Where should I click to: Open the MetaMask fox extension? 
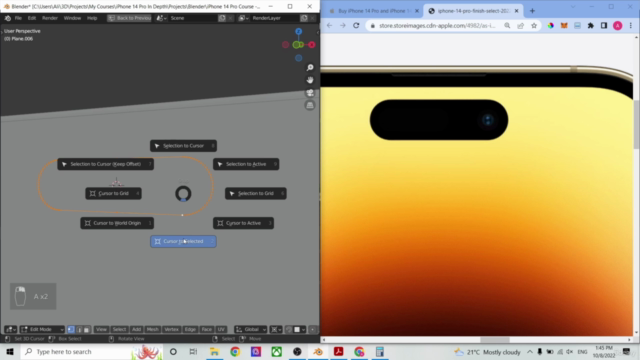[x=564, y=25]
